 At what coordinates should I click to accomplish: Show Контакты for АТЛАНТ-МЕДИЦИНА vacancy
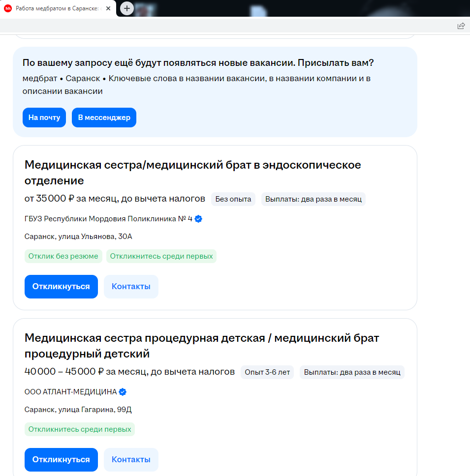coord(131,460)
